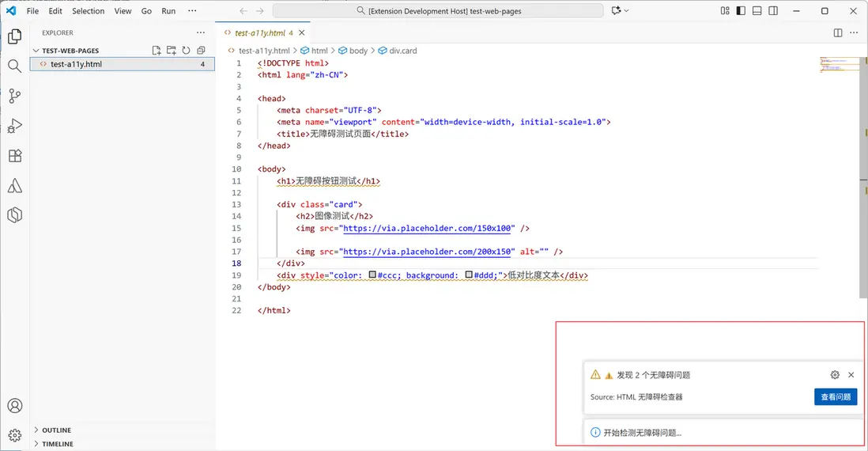Collapse the TEST-WEB-PAGES folder

[x=70, y=51]
